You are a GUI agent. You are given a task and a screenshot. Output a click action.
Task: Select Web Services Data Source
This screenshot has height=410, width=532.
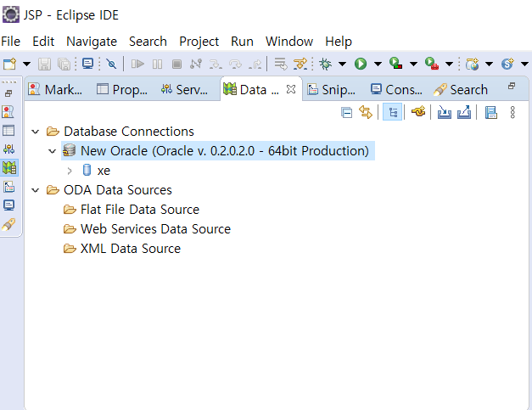pyautogui.click(x=155, y=229)
